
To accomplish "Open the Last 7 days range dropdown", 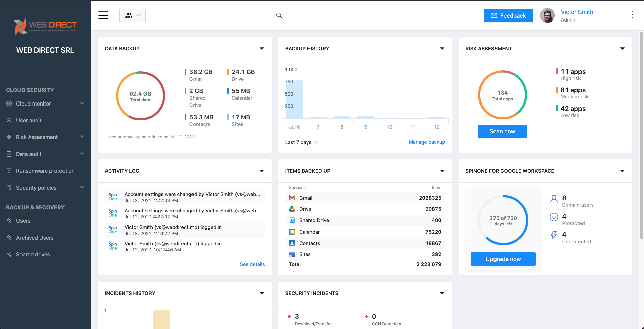I will pos(301,142).
